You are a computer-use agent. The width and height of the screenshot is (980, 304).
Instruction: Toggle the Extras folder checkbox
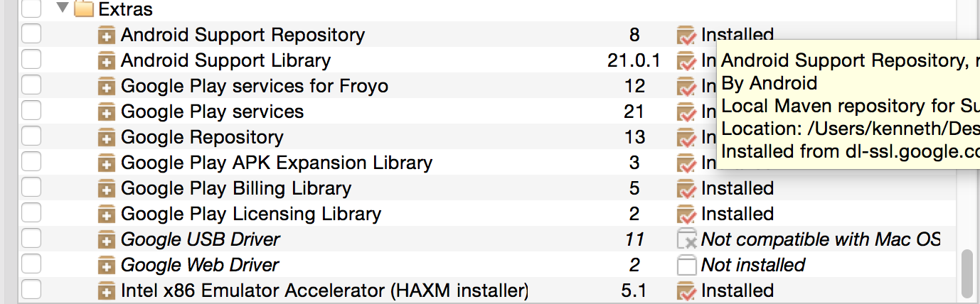coord(31,9)
